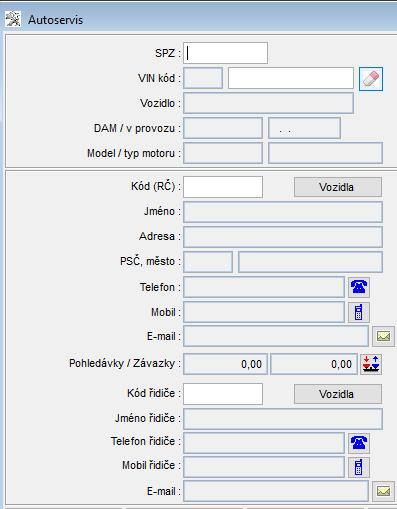Viewport: 397px width, 509px height.
Task: Click the envelope icon beside the driver E-mail field
Action: coord(383,491)
